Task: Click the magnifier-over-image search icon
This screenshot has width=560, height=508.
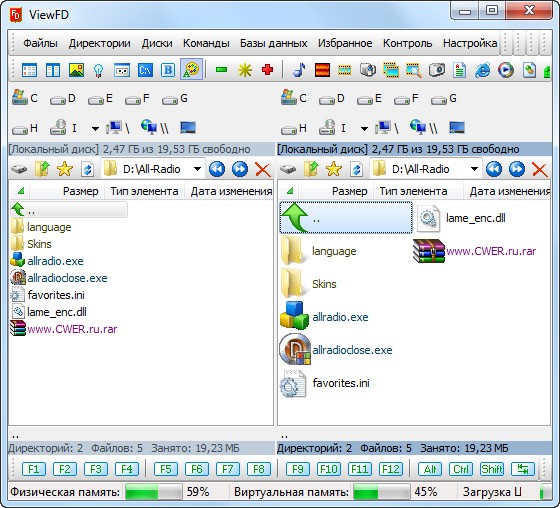Action: pyautogui.click(x=414, y=70)
